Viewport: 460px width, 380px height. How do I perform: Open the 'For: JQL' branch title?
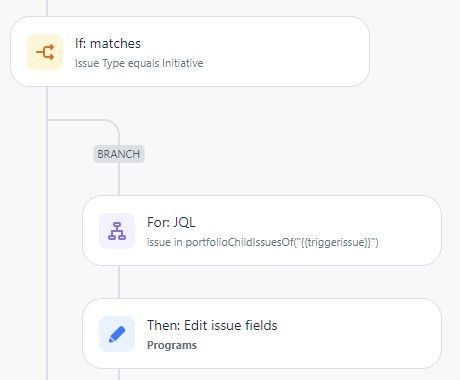(171, 222)
